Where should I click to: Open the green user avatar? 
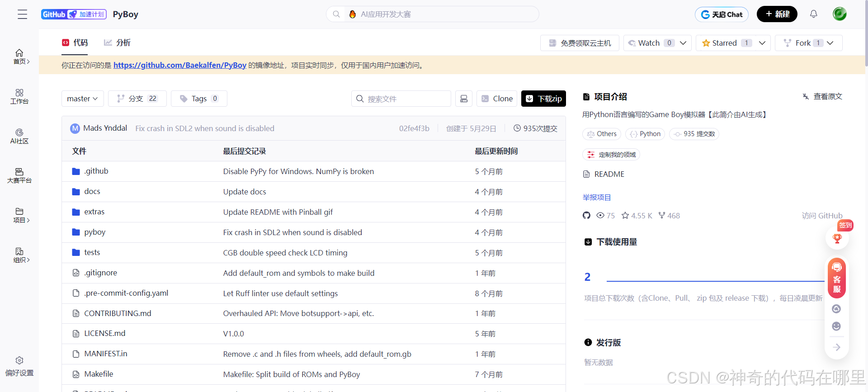pyautogui.click(x=840, y=14)
